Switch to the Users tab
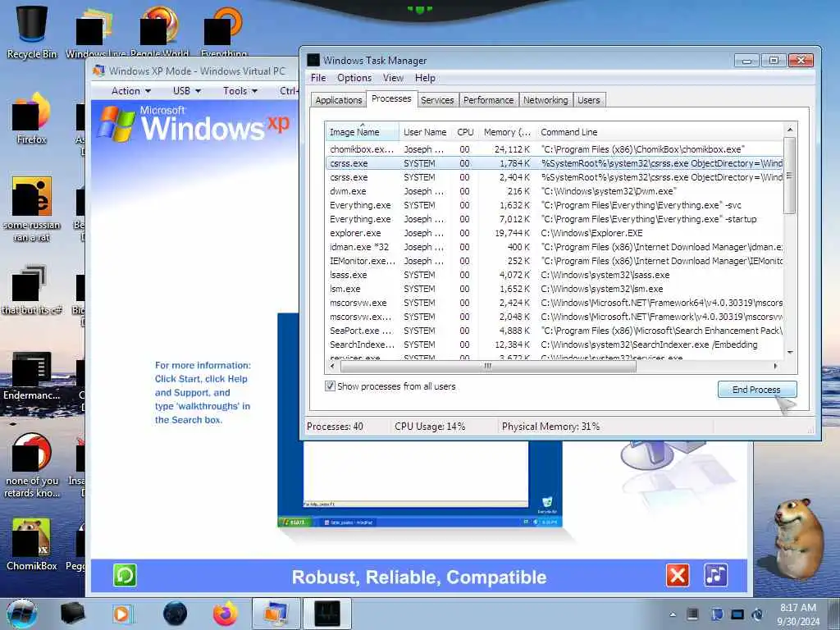840x630 pixels. [589, 100]
